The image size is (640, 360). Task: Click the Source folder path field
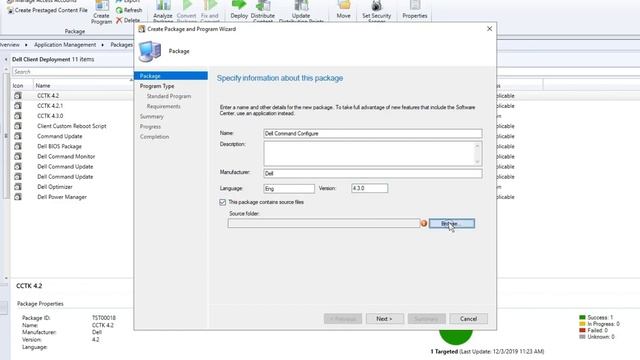pos(324,223)
